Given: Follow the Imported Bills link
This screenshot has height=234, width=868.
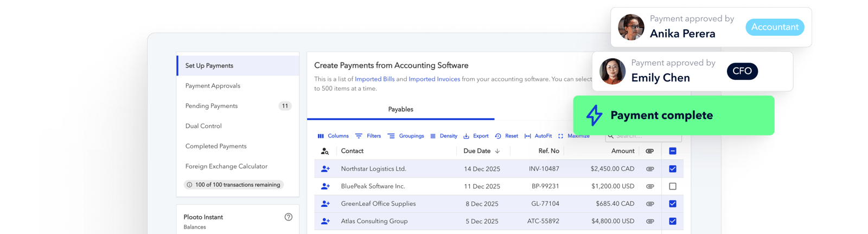Looking at the screenshot, I should [x=374, y=79].
